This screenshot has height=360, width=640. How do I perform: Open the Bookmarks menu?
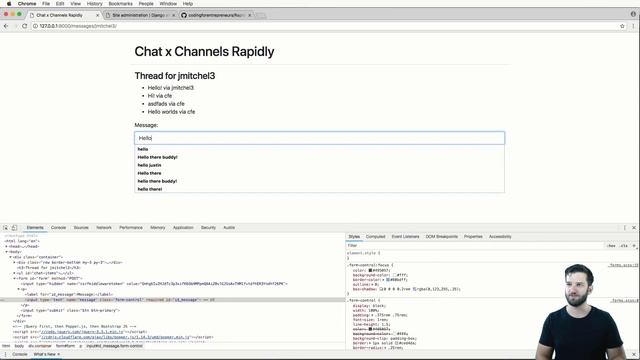(120, 4)
